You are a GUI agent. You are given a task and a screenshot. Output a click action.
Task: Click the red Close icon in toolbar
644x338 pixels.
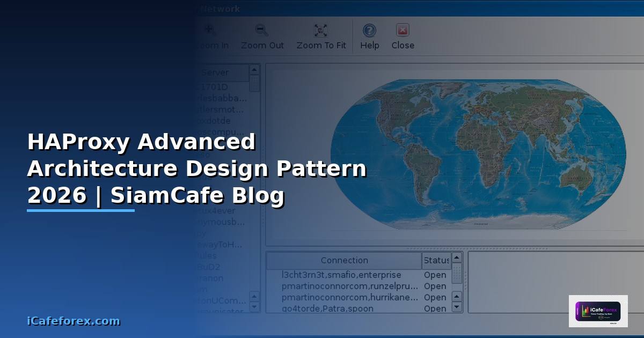point(402,30)
